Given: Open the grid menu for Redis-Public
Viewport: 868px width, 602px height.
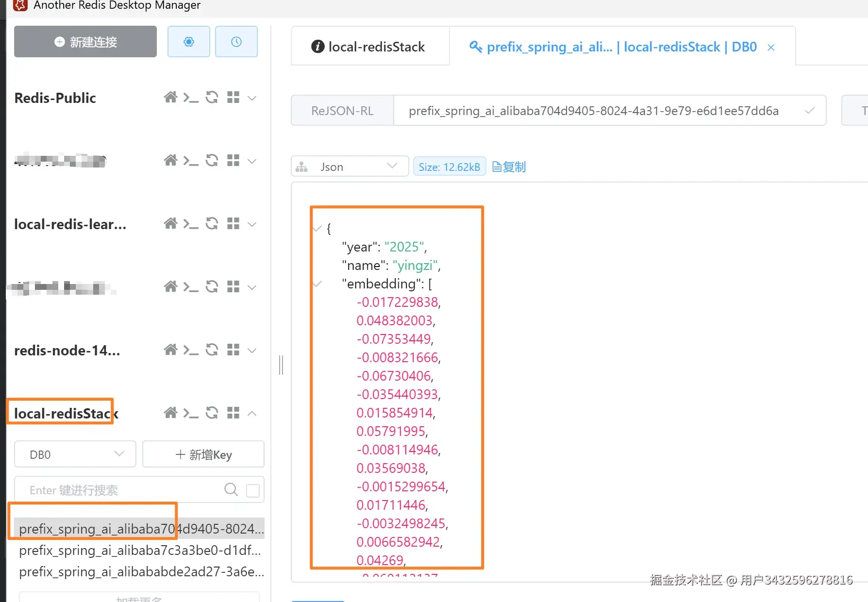Looking at the screenshot, I should pos(234,98).
